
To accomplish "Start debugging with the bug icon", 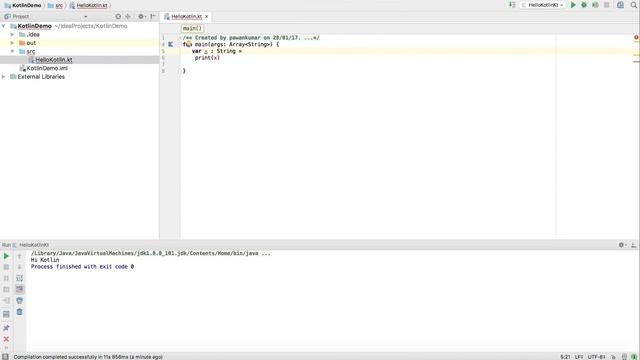I will pyautogui.click(x=584, y=5).
